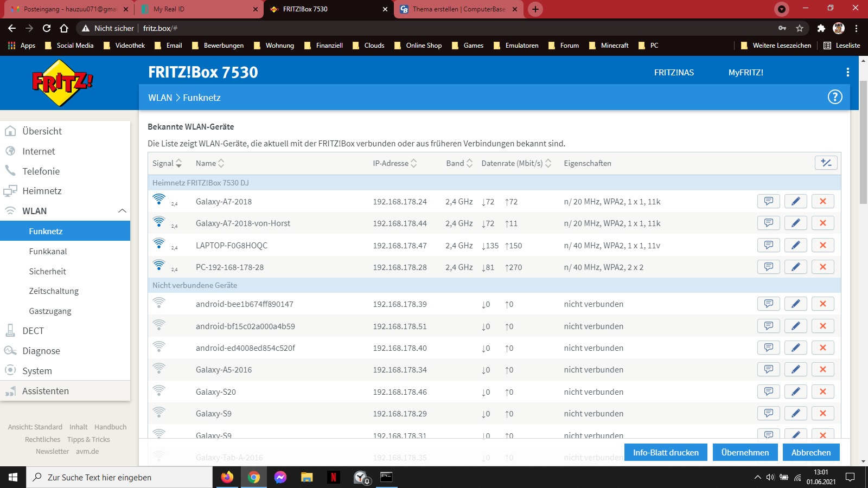Click the browser address bar
This screenshot has width=868, height=488.
coord(429,28)
